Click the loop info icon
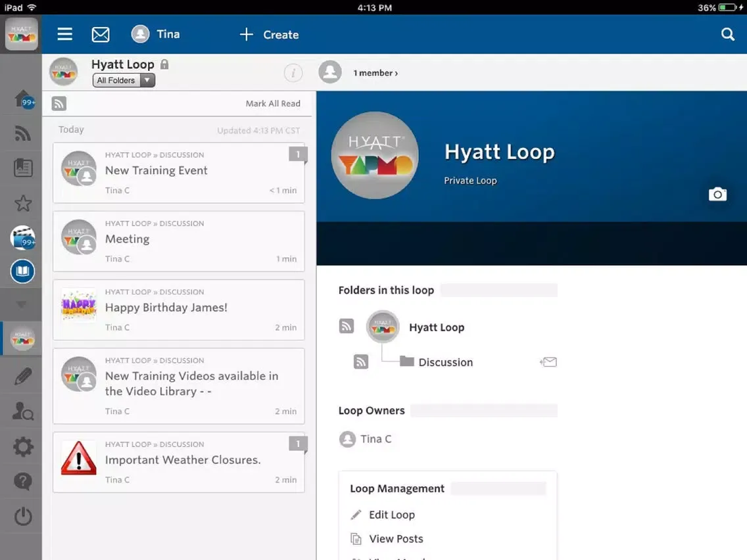Image resolution: width=747 pixels, height=560 pixels. tap(293, 73)
